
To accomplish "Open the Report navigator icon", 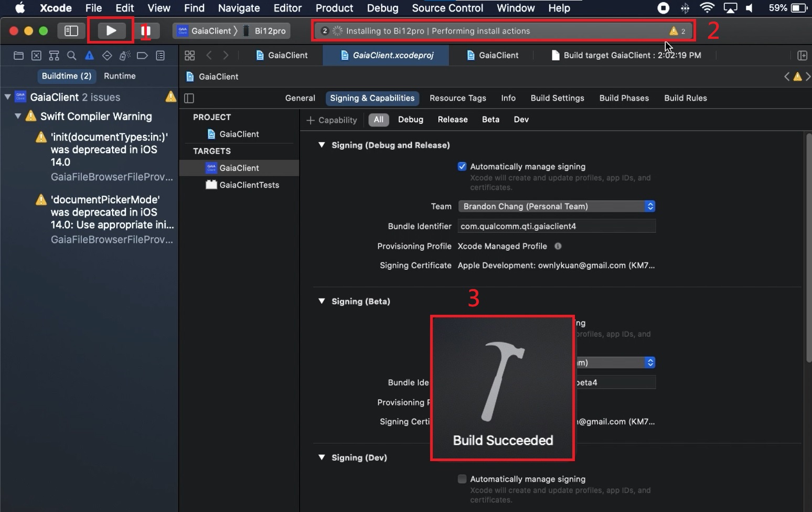I will pos(161,55).
